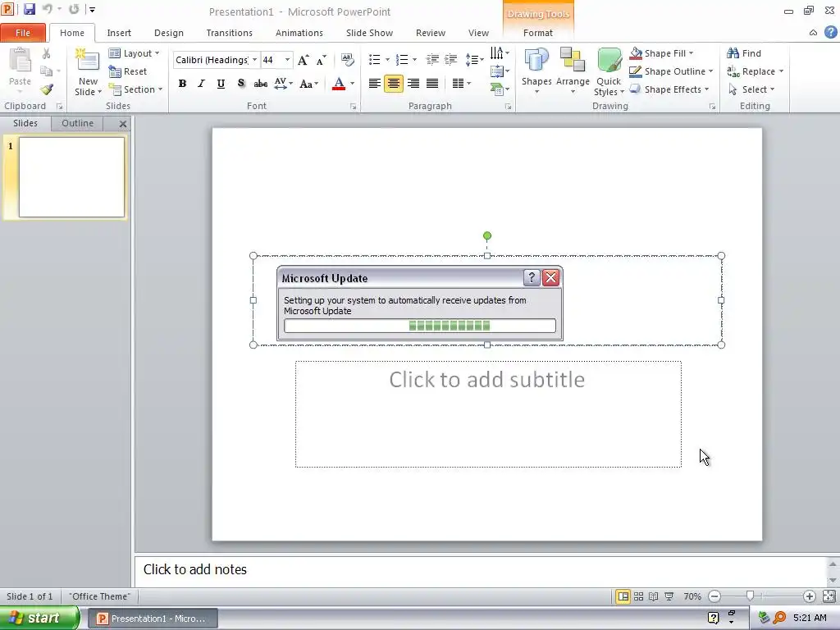This screenshot has height=630, width=840.
Task: Click help button in Microsoft Update dialog
Action: click(x=532, y=277)
